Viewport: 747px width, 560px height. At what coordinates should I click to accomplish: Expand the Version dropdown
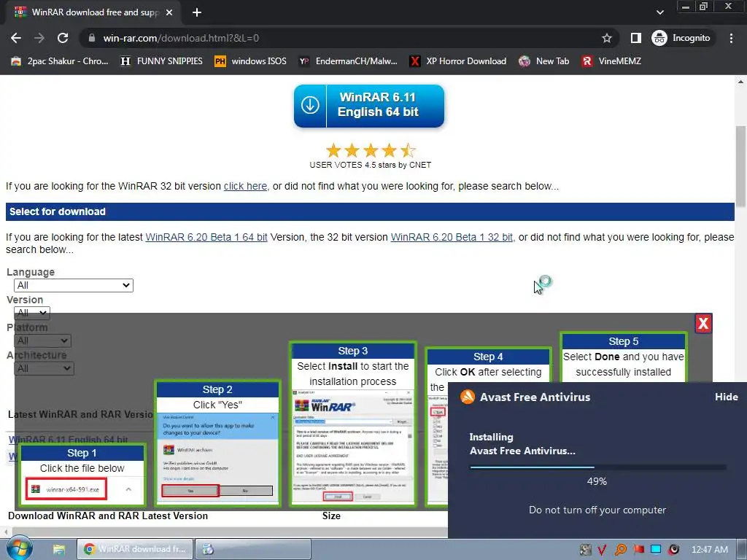click(32, 313)
